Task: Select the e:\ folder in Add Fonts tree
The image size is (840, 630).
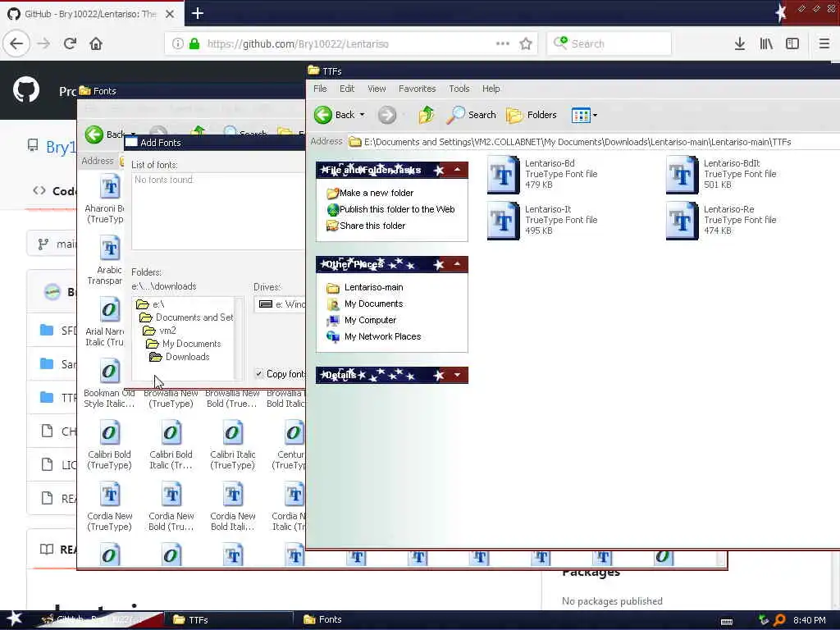Action: [x=151, y=304]
